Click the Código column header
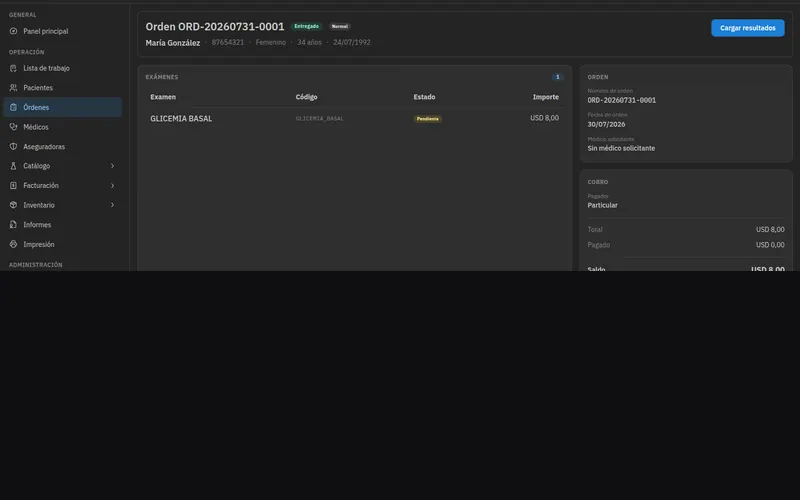Image resolution: width=800 pixels, height=500 pixels. click(306, 97)
